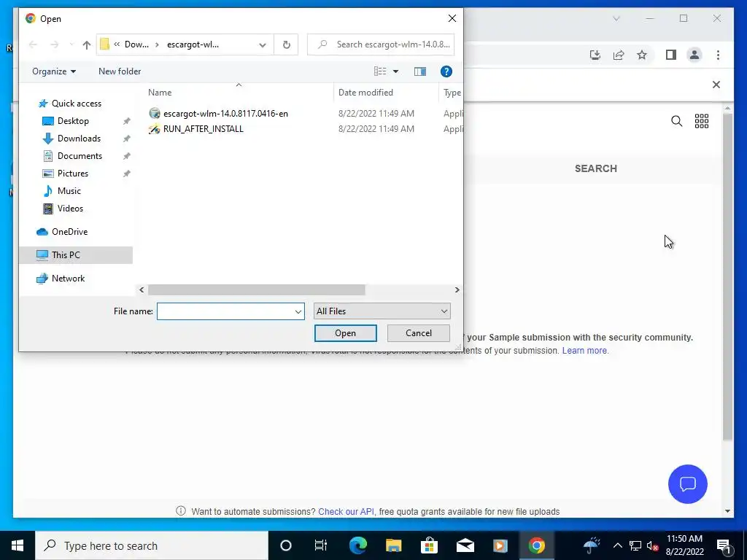Viewport: 747px width, 560px height.
Task: Open the blue chat bubble button
Action: 687,484
